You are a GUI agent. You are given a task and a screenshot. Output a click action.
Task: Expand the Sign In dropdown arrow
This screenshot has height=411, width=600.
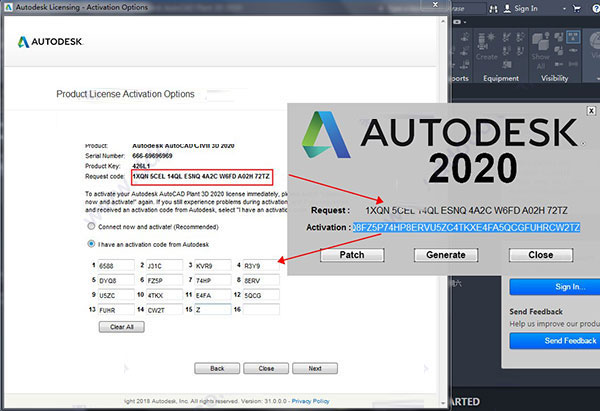(x=564, y=9)
